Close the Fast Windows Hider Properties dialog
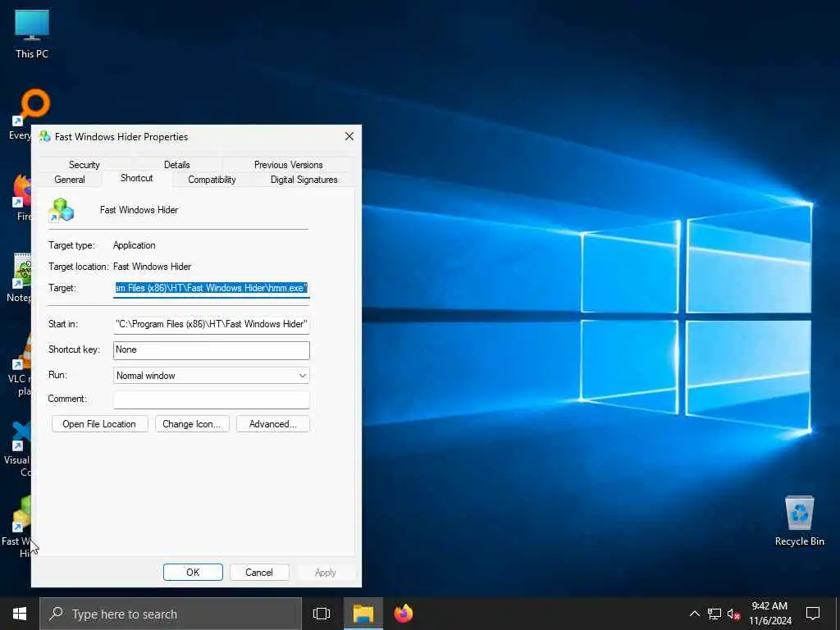Screen dimensions: 840x630 pos(349,137)
